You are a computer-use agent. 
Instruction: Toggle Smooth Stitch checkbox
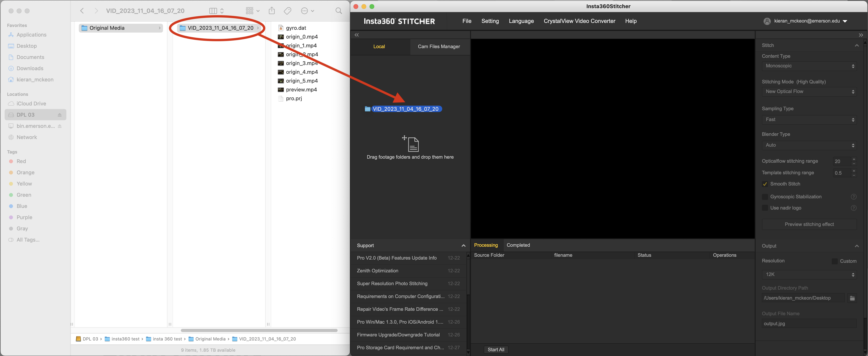click(765, 184)
